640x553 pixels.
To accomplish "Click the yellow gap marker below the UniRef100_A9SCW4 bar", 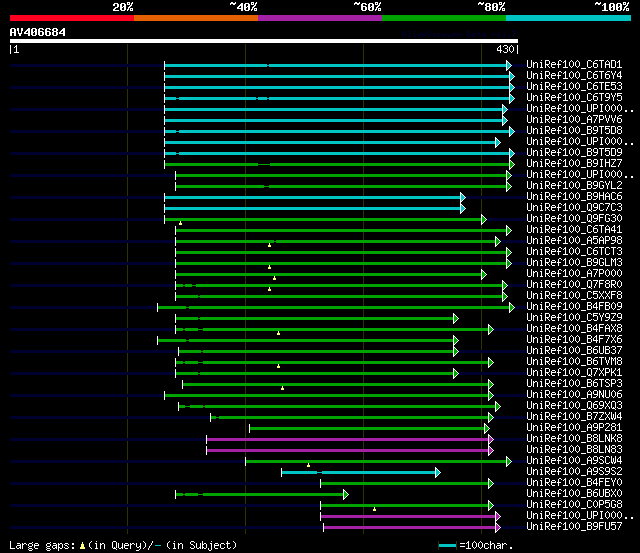I will pos(309,465).
